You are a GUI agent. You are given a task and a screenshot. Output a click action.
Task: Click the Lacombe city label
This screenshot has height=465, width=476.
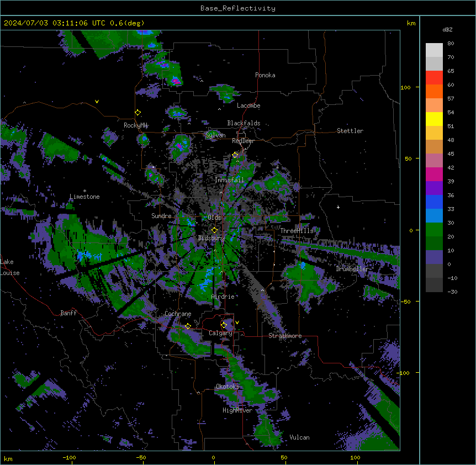[248, 105]
